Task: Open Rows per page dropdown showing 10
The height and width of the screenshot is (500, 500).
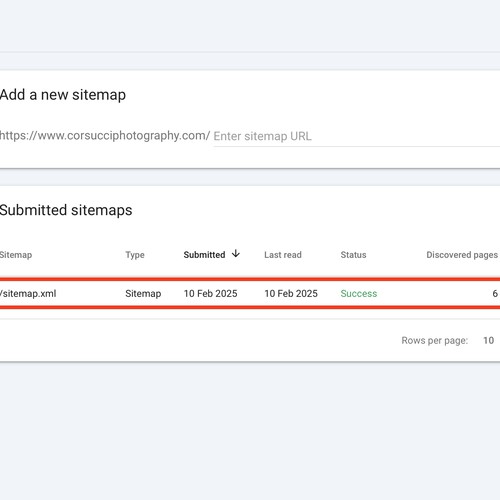Action: [489, 340]
